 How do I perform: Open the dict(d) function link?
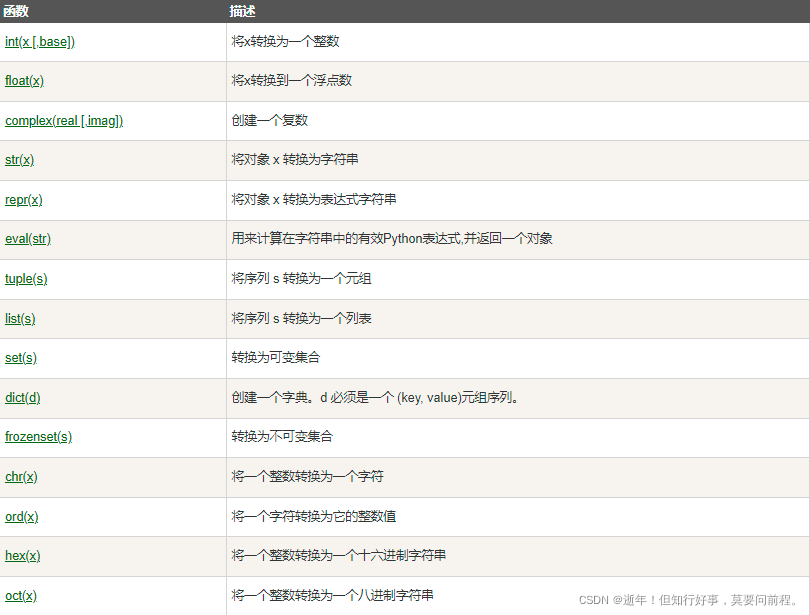coord(22,397)
